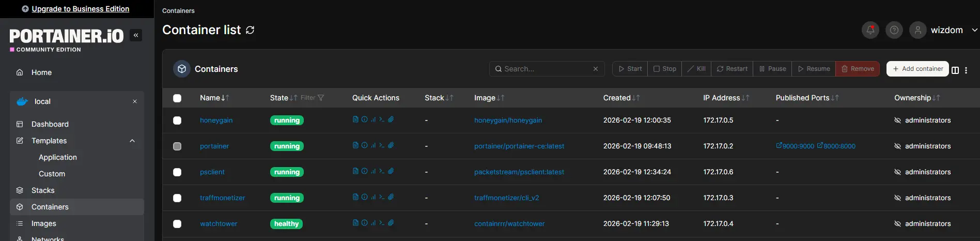
Task: Sort containers by Name column
Action: pyautogui.click(x=214, y=98)
